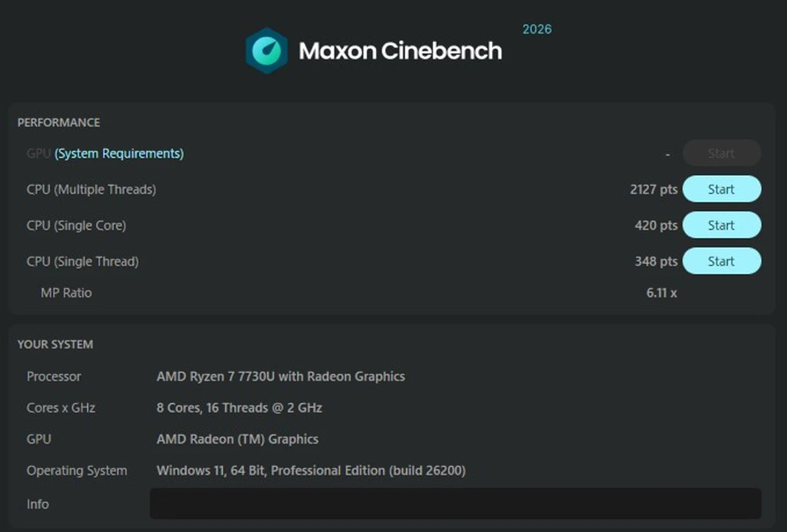This screenshot has width=787, height=532.
Task: Open the System Requirements link
Action: pyautogui.click(x=119, y=153)
